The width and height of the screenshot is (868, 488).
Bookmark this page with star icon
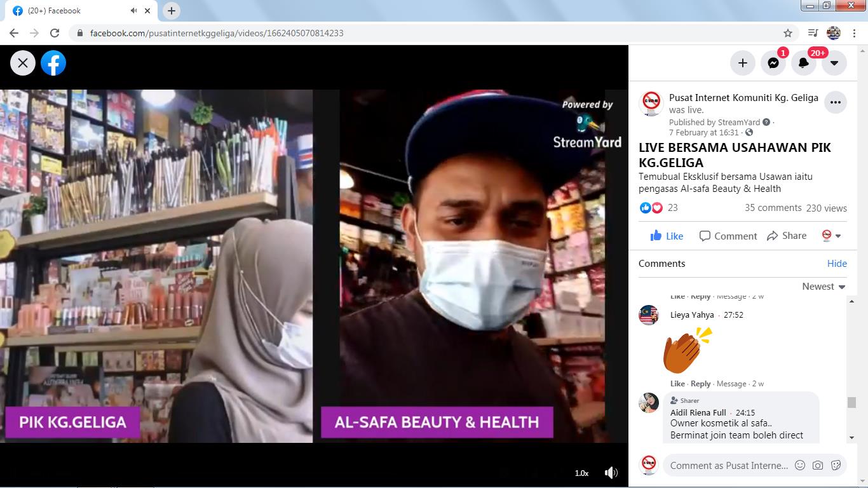pos(788,33)
